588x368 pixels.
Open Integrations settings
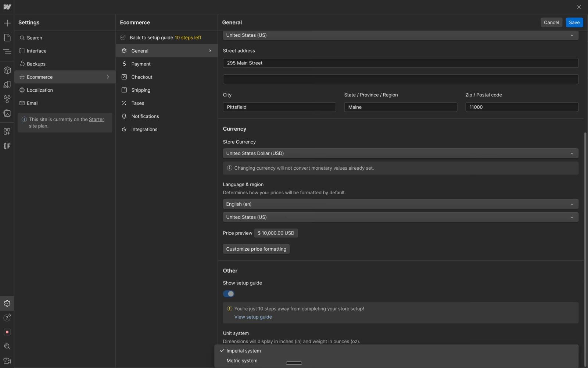(x=167, y=130)
